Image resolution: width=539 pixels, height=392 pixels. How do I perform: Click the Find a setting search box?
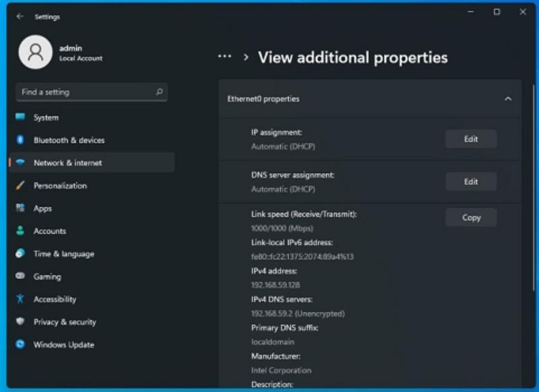click(92, 92)
